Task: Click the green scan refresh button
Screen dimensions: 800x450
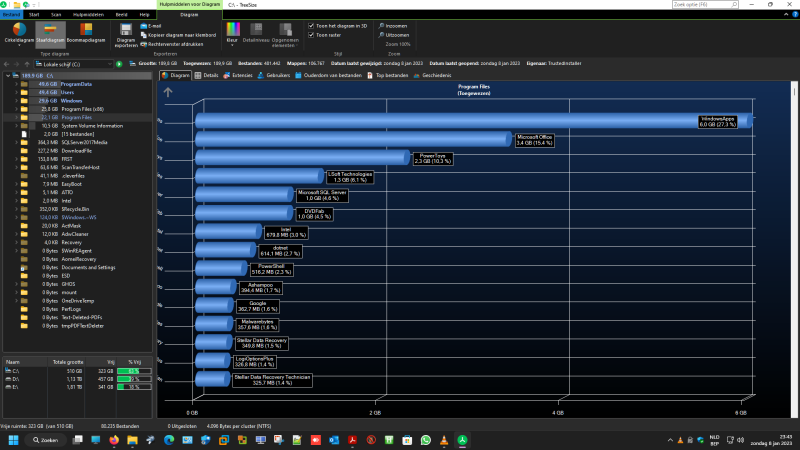Action: (119, 63)
